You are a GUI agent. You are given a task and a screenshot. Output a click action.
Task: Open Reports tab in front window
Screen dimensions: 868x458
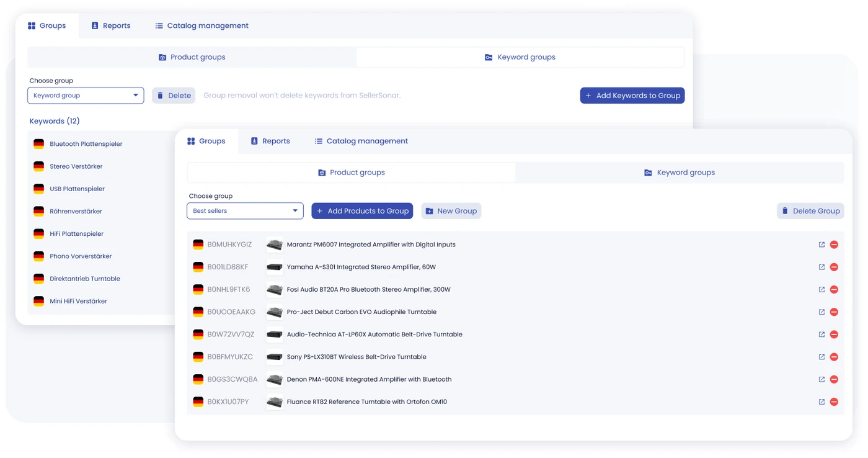click(270, 141)
